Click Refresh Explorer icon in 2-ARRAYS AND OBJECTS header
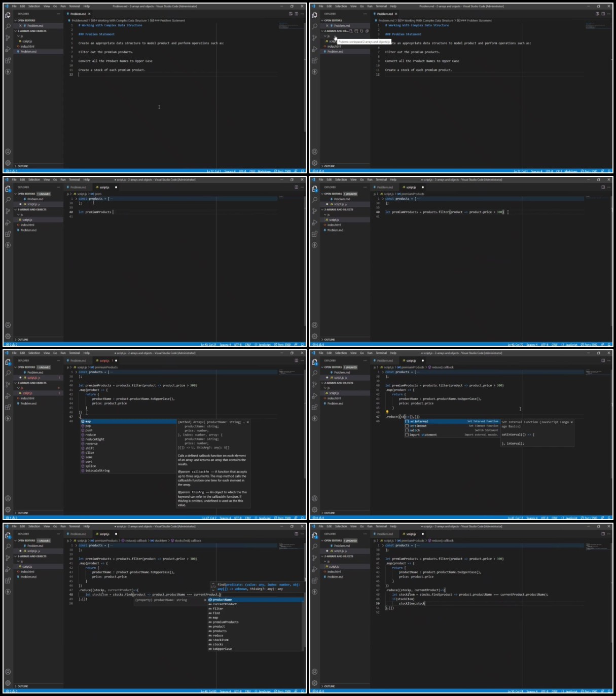Viewport: 616px width, 696px height. click(x=361, y=31)
